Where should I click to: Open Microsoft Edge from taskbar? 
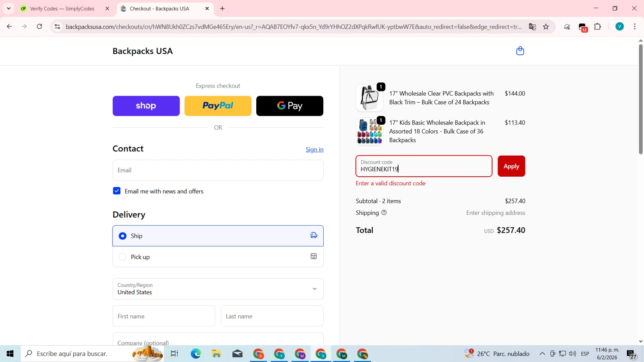click(196, 353)
